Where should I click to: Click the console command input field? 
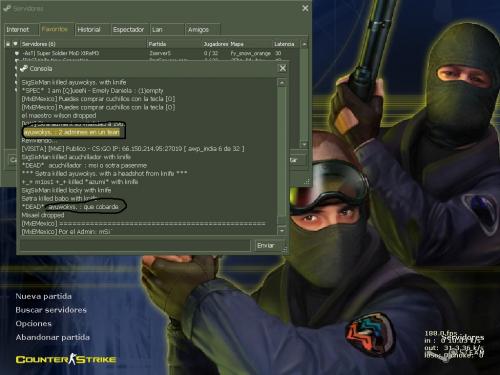click(x=135, y=246)
